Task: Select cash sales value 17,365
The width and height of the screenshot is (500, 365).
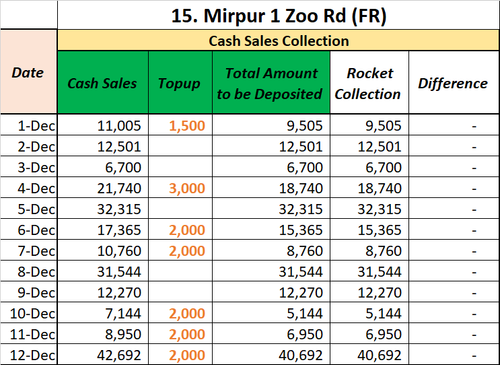Action: (x=103, y=229)
